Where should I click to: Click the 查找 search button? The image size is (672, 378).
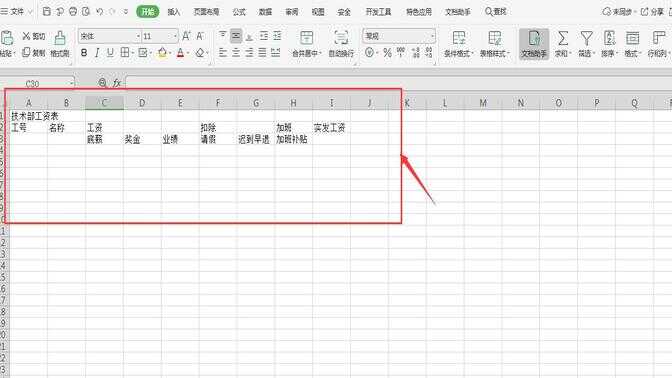(496, 12)
